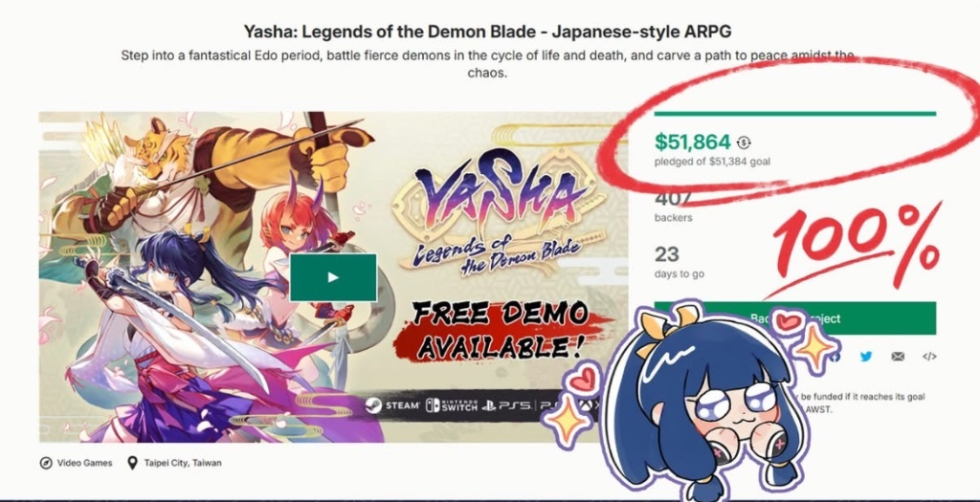This screenshot has width=980, height=502.
Task: Click the Free Demo Available banner text
Action: [x=500, y=331]
